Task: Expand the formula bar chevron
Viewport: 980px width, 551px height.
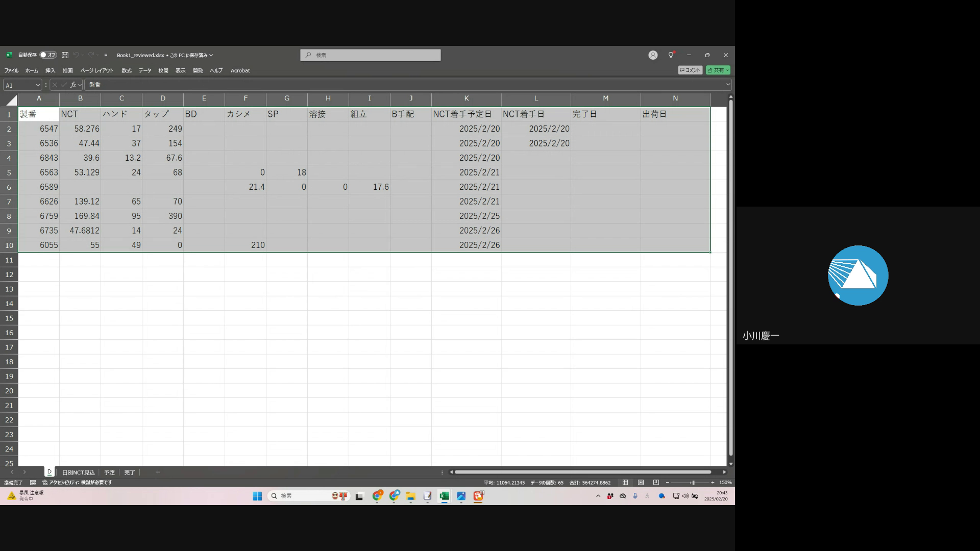Action: [x=728, y=85]
